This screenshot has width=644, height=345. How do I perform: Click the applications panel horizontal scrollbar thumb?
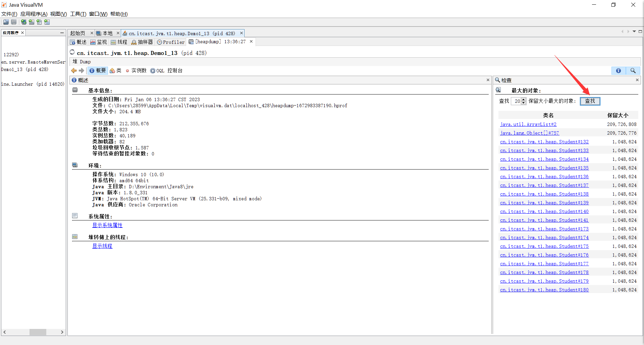coord(38,332)
